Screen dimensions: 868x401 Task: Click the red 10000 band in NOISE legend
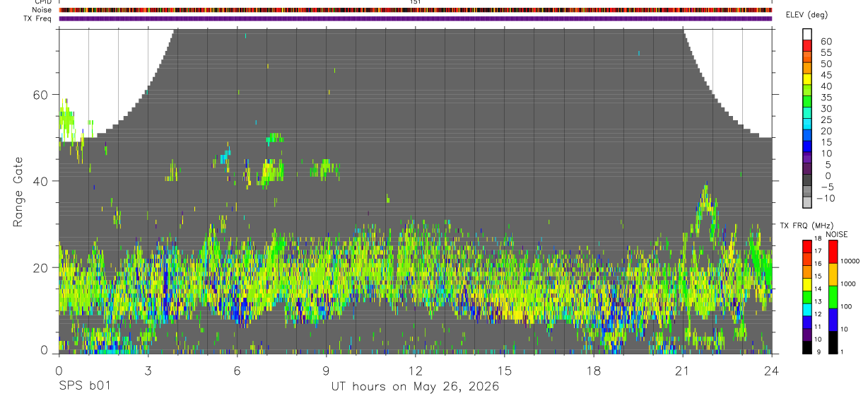click(x=832, y=252)
